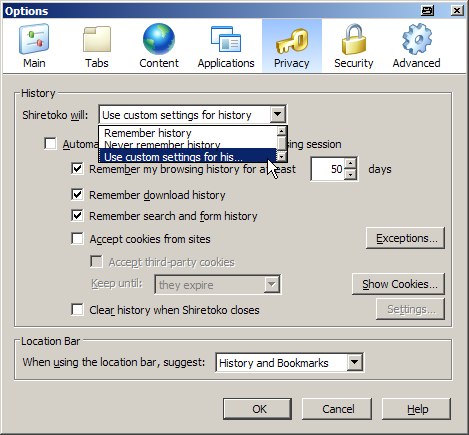Open the Content globe icon
The image size is (469, 435).
(x=159, y=39)
